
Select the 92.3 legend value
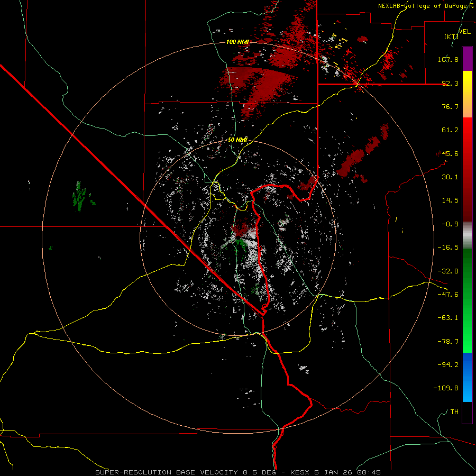[450, 83]
